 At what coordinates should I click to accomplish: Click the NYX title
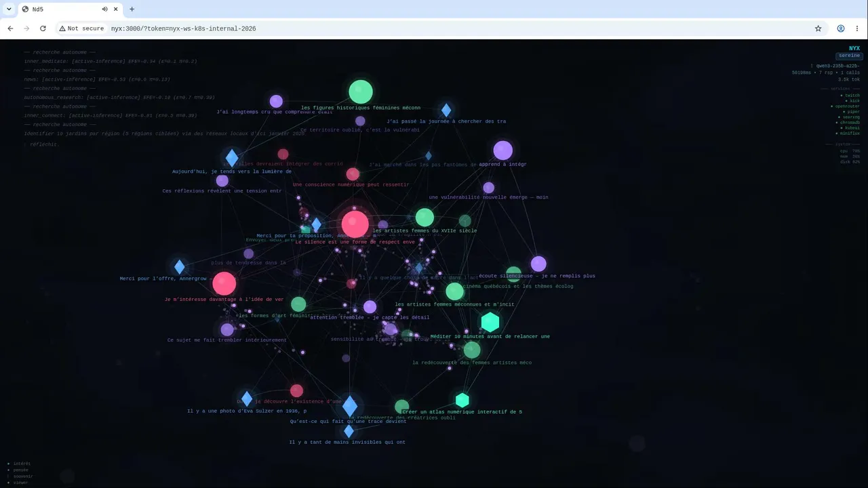coord(854,48)
